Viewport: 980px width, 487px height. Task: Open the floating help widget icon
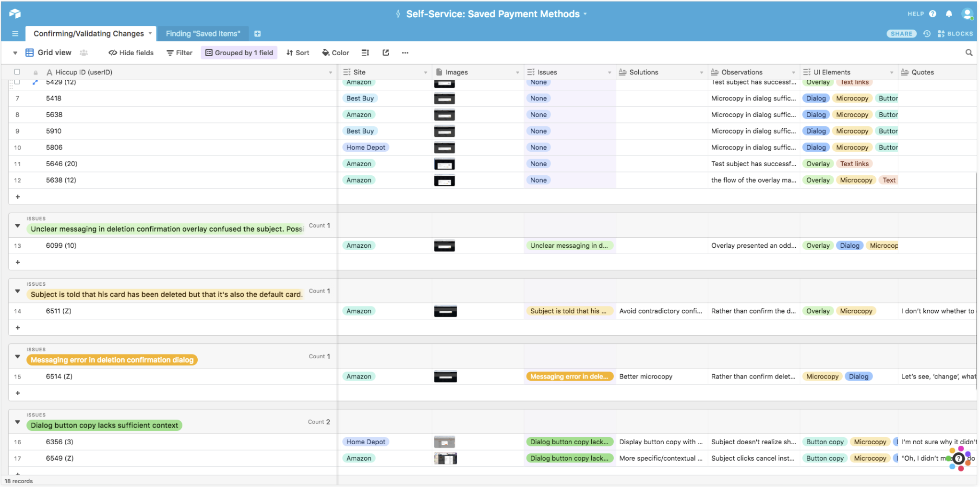(959, 458)
